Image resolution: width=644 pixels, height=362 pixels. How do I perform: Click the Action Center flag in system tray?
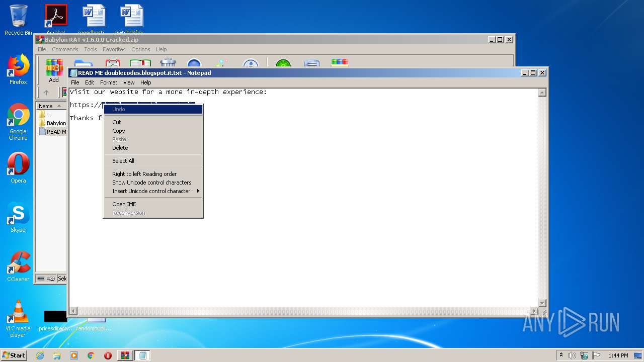pyautogui.click(x=596, y=355)
